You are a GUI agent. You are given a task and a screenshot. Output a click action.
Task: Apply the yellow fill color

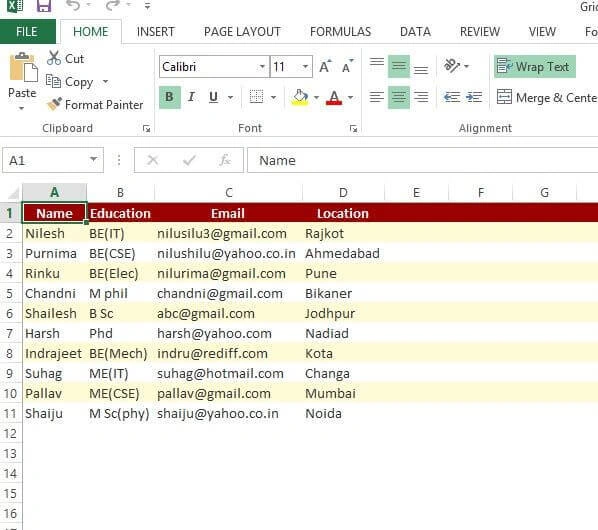point(300,97)
